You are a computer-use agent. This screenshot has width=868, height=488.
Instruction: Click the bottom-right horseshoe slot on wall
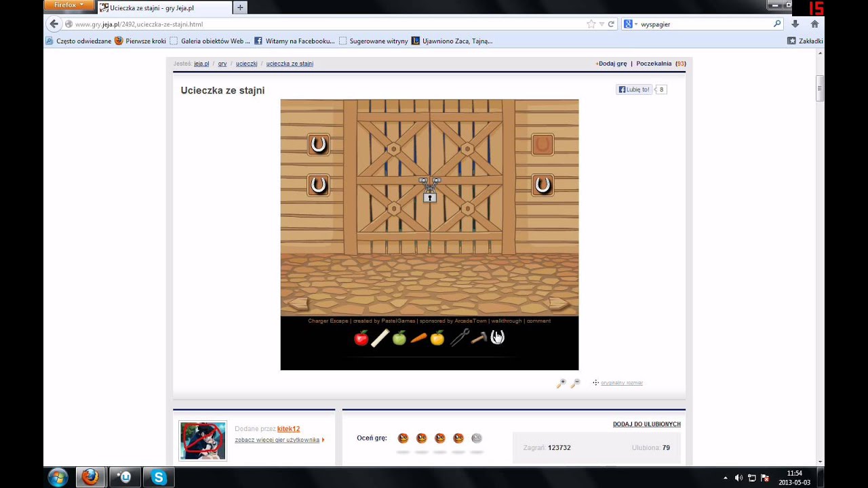(542, 185)
